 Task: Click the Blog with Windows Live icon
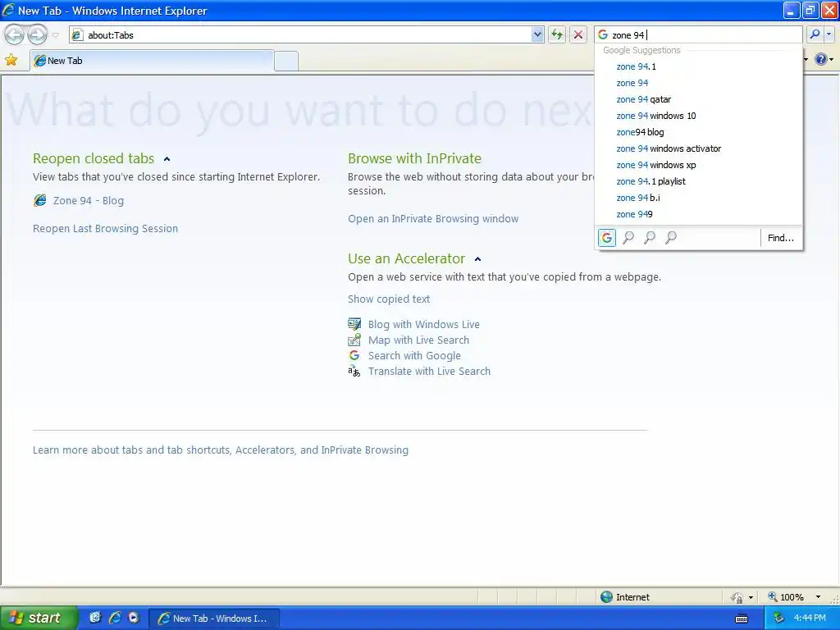[x=354, y=324]
